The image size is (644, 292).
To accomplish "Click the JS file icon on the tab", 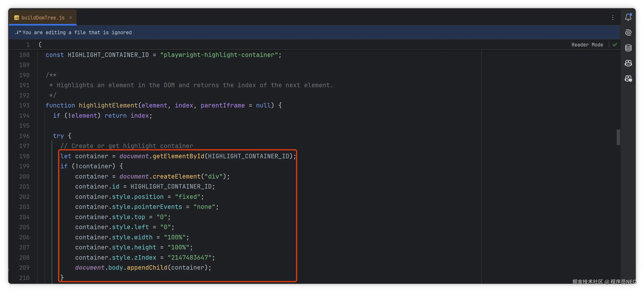I will [x=16, y=18].
